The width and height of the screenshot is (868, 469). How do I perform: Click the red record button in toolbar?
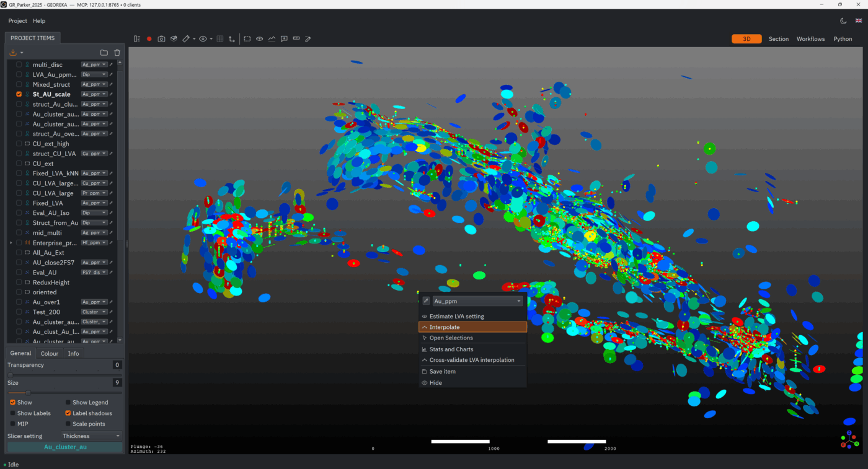click(149, 39)
